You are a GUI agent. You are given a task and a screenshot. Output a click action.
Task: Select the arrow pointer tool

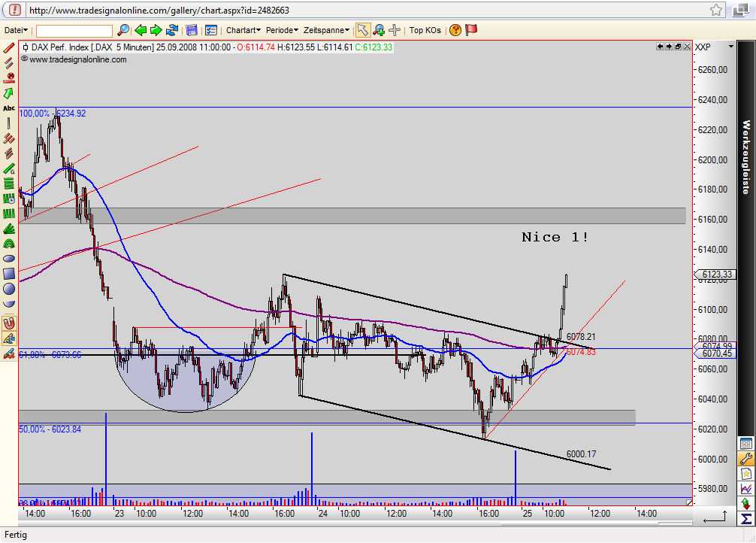tap(362, 30)
